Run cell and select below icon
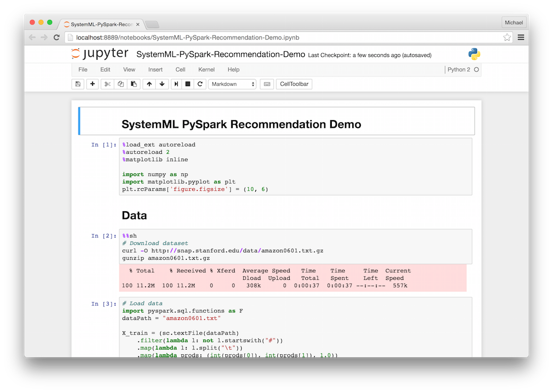553x392 pixels. 176,84
